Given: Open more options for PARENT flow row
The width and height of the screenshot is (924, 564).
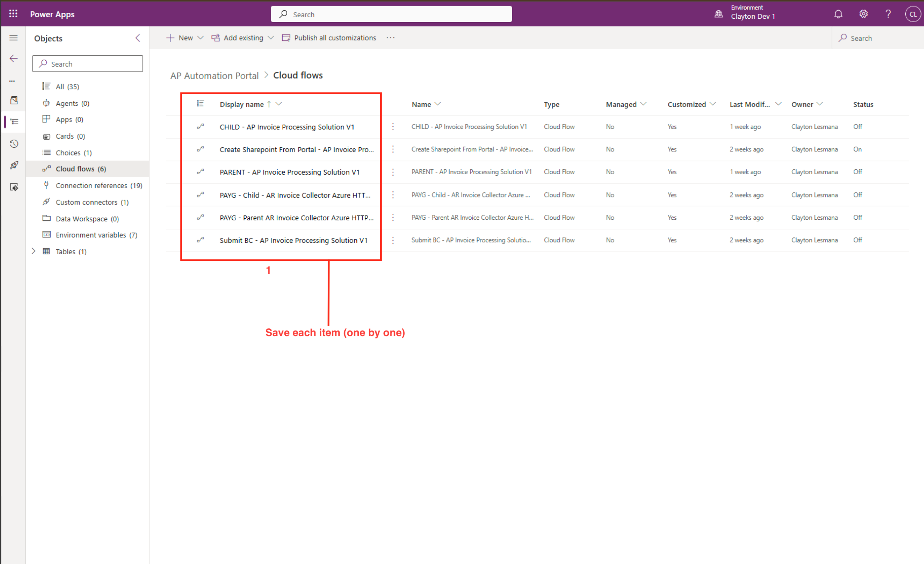Looking at the screenshot, I should click(393, 172).
